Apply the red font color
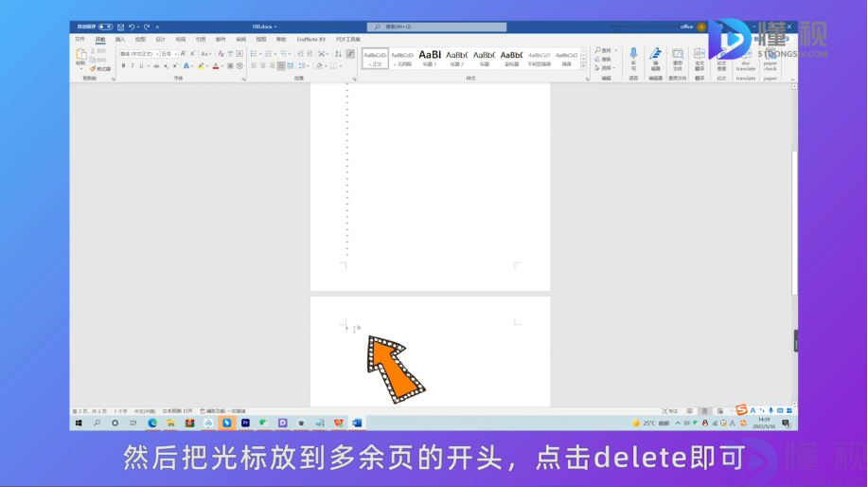868x487 pixels. pos(216,66)
